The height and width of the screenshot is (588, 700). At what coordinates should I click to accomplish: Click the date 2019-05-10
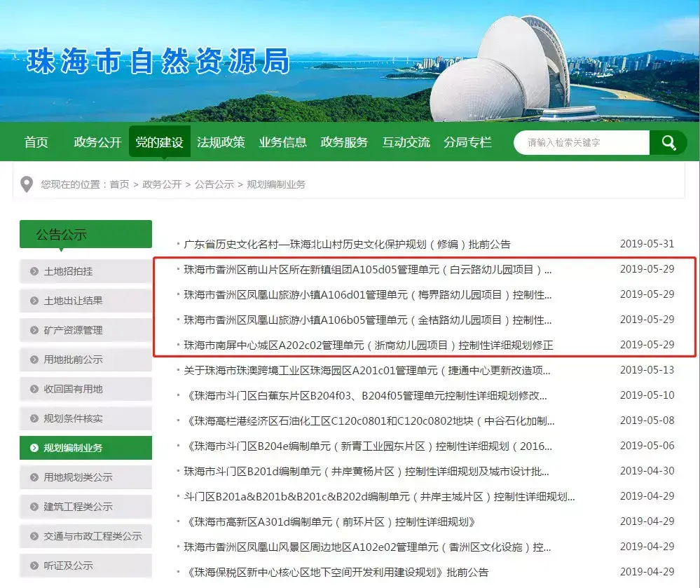(647, 395)
